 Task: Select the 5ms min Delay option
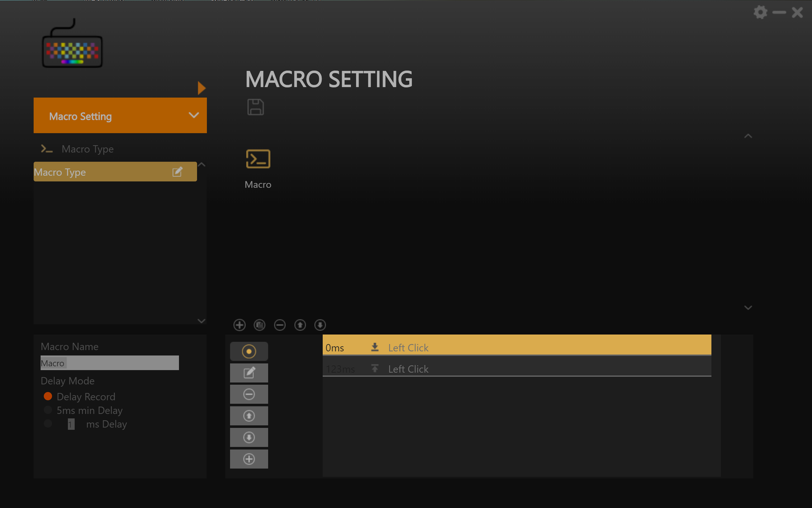click(48, 410)
